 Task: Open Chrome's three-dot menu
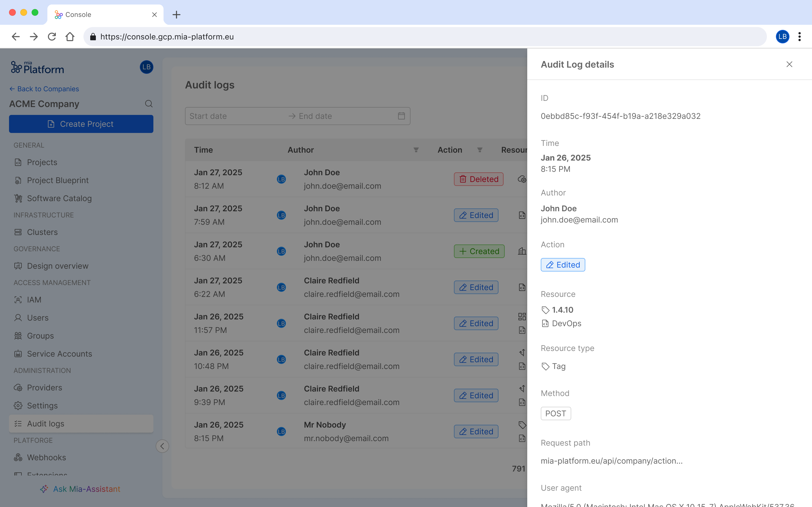(x=800, y=37)
